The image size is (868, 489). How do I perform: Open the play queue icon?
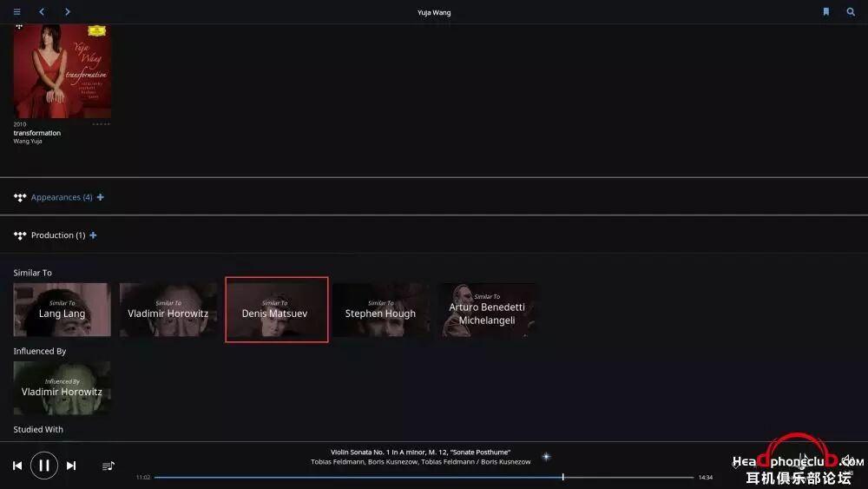[108, 466]
